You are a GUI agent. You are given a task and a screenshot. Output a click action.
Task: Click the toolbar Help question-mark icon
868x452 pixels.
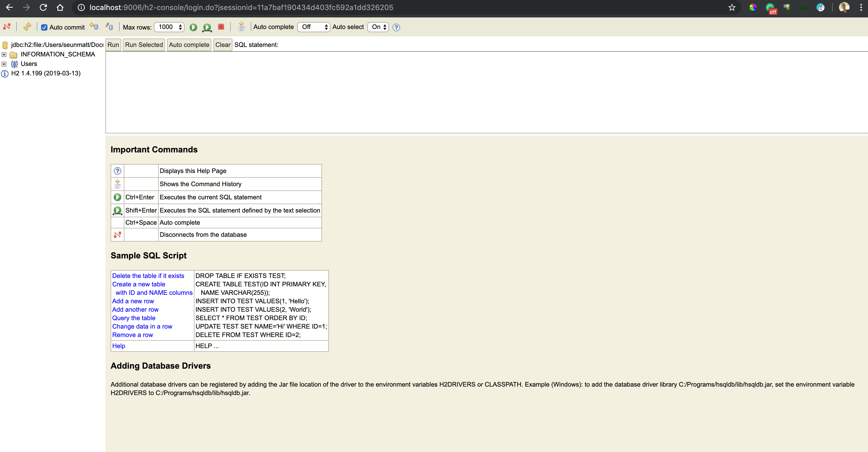point(396,27)
